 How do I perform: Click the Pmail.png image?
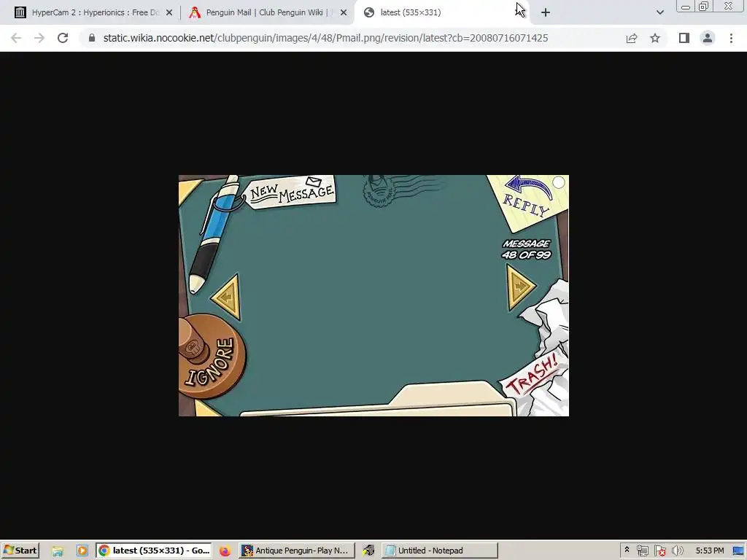(373, 295)
